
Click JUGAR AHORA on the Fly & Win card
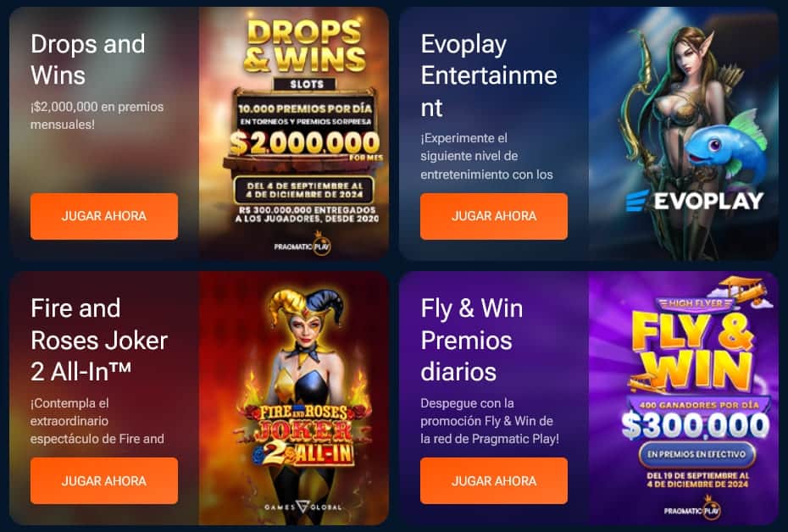[x=494, y=481]
